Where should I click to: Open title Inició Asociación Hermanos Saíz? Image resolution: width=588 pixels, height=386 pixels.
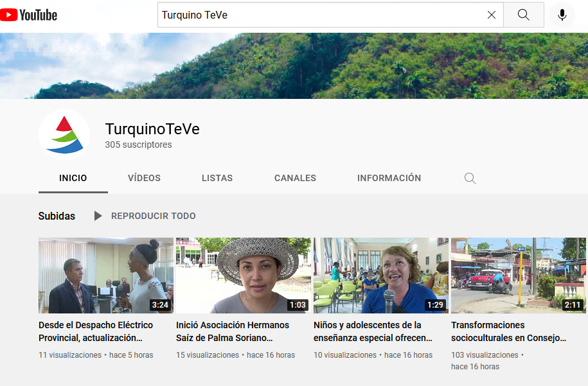[x=233, y=331]
